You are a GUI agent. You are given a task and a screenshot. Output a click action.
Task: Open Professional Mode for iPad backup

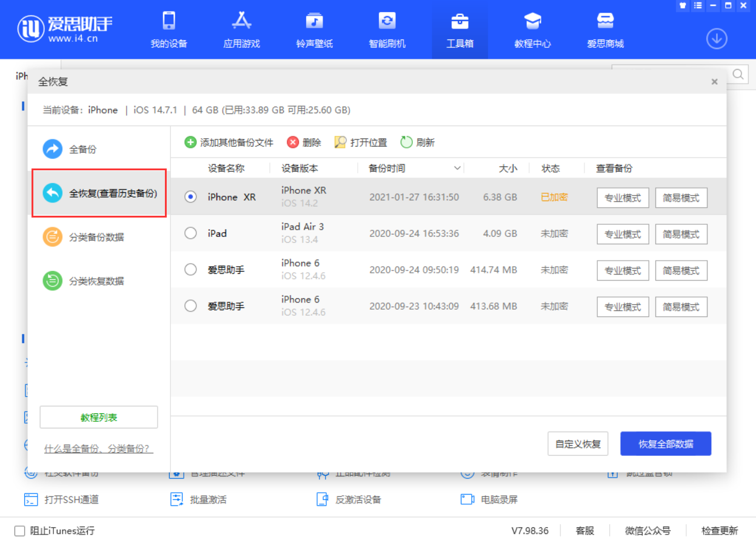pyautogui.click(x=623, y=234)
